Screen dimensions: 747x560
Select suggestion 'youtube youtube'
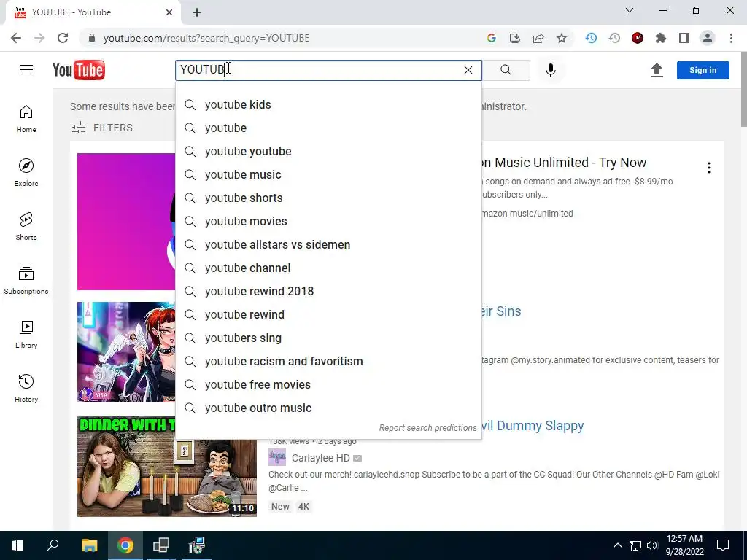328,152
